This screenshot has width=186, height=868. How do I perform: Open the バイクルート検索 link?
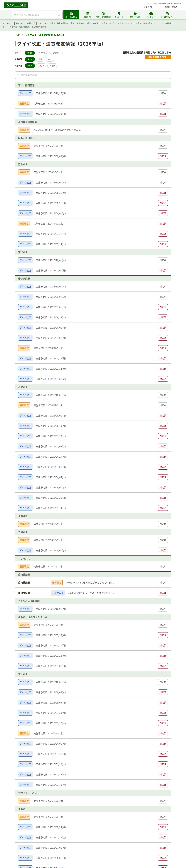point(116,23)
